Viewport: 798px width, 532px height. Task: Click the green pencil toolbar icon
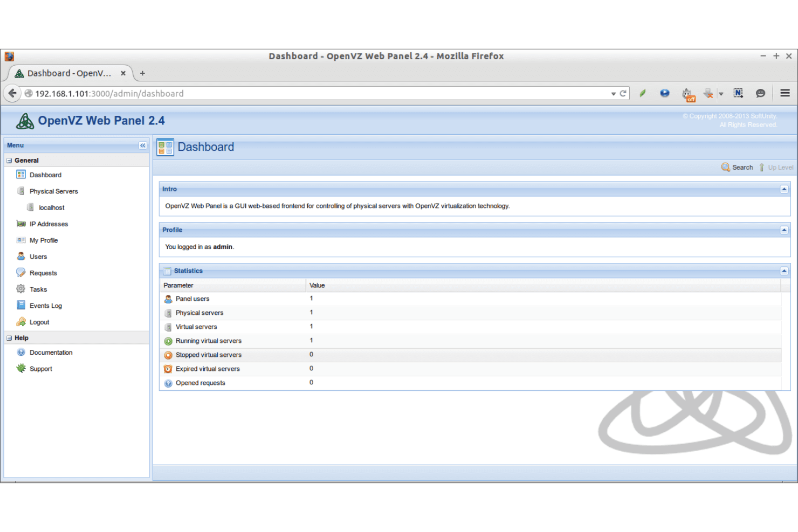(x=643, y=93)
